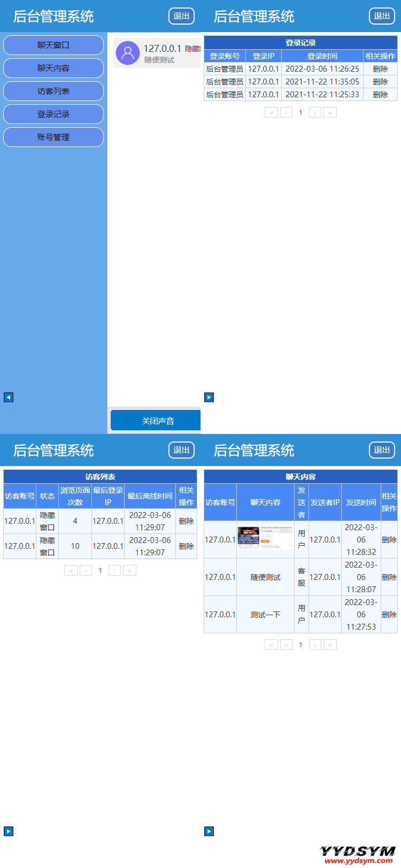Go to previous page in 登录记录 pagination
The image size is (401, 868).
pyautogui.click(x=286, y=112)
